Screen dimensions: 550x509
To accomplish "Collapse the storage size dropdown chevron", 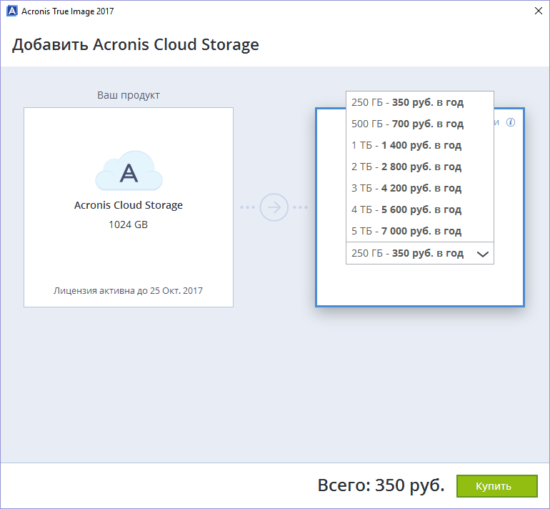I will [483, 254].
